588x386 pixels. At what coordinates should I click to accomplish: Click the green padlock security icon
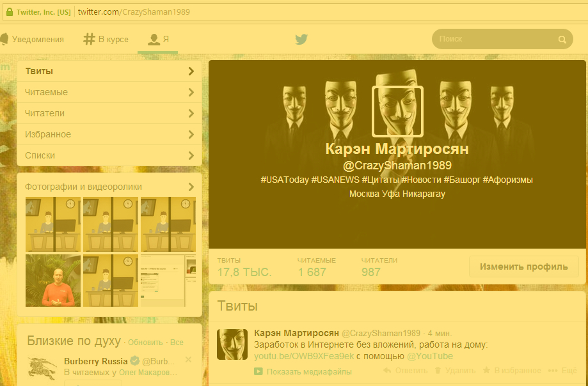(9, 12)
